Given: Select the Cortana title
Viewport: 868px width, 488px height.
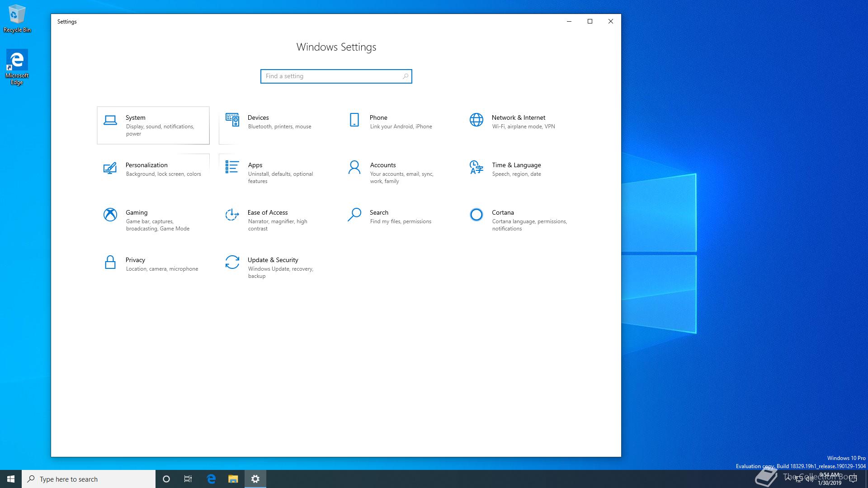Looking at the screenshot, I should [x=503, y=212].
